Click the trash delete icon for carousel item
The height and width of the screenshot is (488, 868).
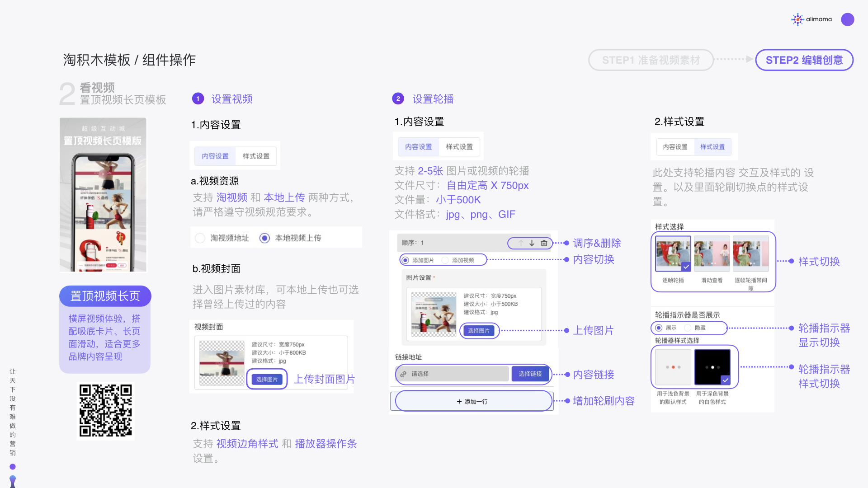544,243
